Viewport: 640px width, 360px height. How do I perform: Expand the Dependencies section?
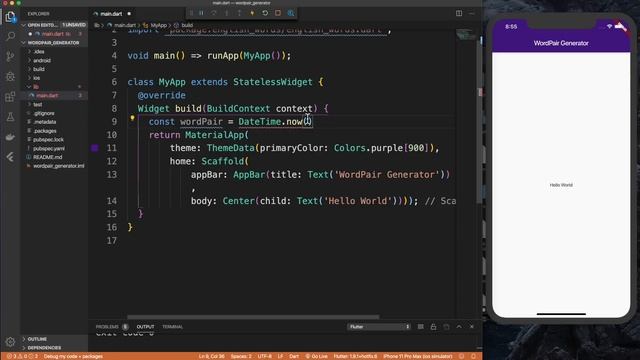(x=44, y=348)
